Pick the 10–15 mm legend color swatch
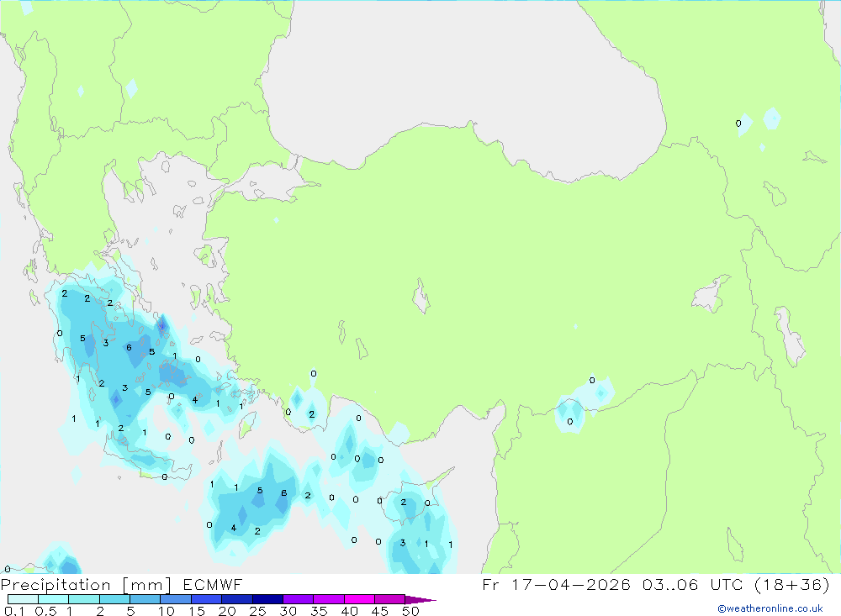Screen dimensions: 841x616 tap(176, 599)
